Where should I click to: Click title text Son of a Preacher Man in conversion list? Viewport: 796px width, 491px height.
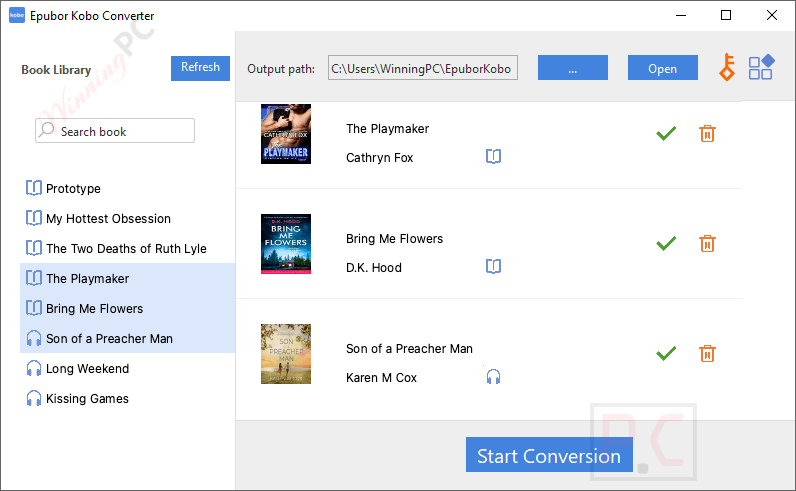(409, 349)
